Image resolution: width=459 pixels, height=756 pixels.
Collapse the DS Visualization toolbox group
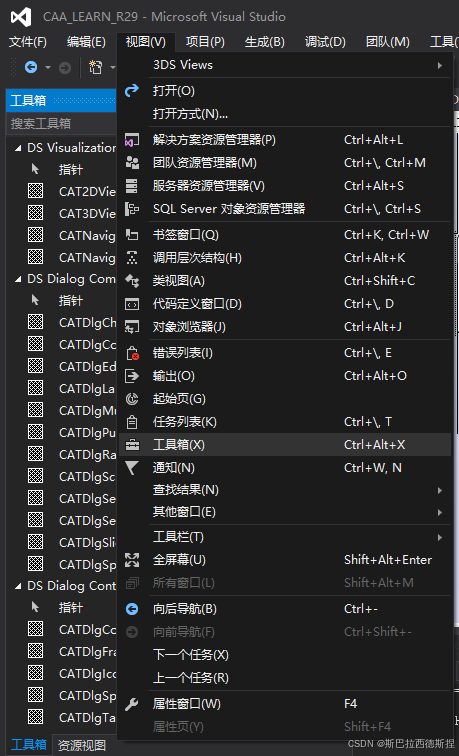18,148
